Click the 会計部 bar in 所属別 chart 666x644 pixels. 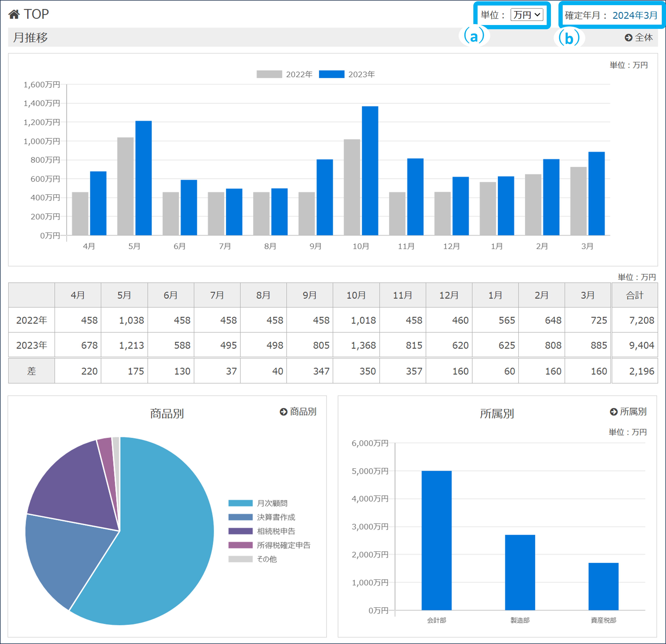(436, 540)
